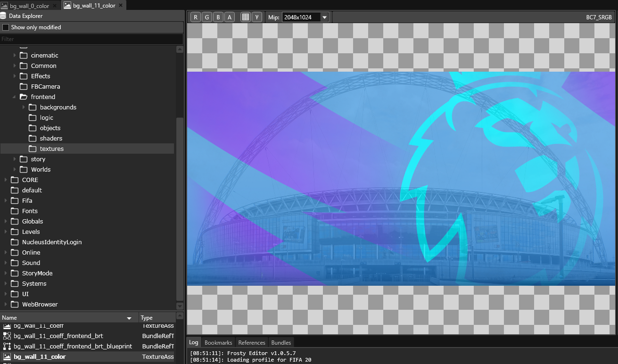Toggle the B blue channel button
The height and width of the screenshot is (364, 618).
[218, 17]
